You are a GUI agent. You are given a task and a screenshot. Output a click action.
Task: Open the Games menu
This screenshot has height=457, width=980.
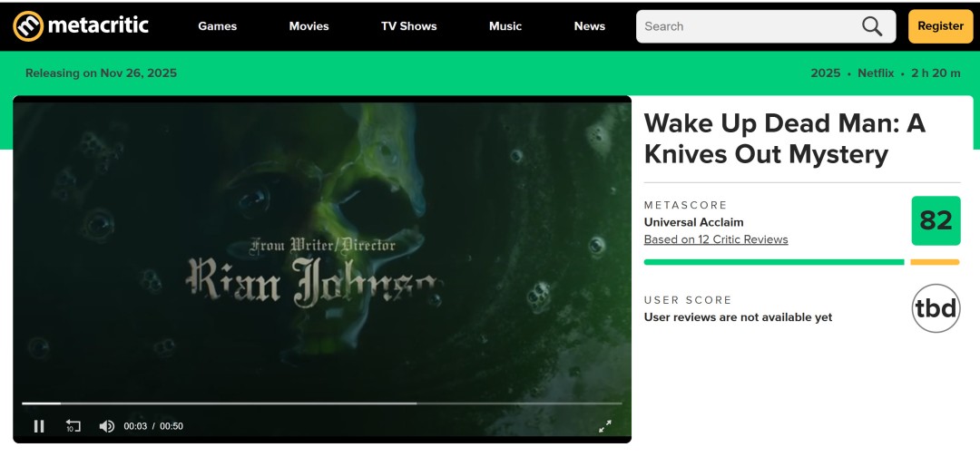click(x=218, y=26)
